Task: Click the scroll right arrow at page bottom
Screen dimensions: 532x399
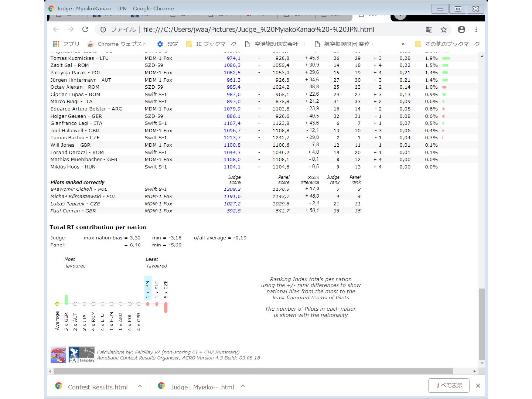Action: tap(474, 371)
